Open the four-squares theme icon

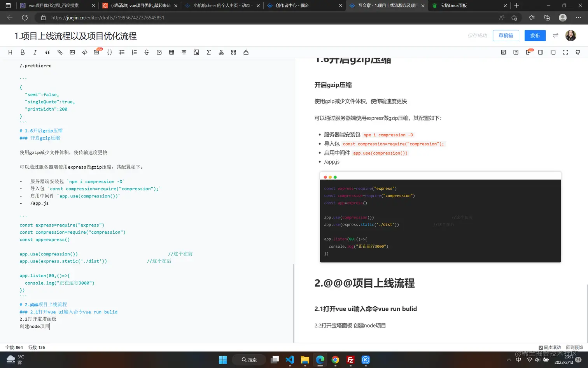tap(234, 52)
